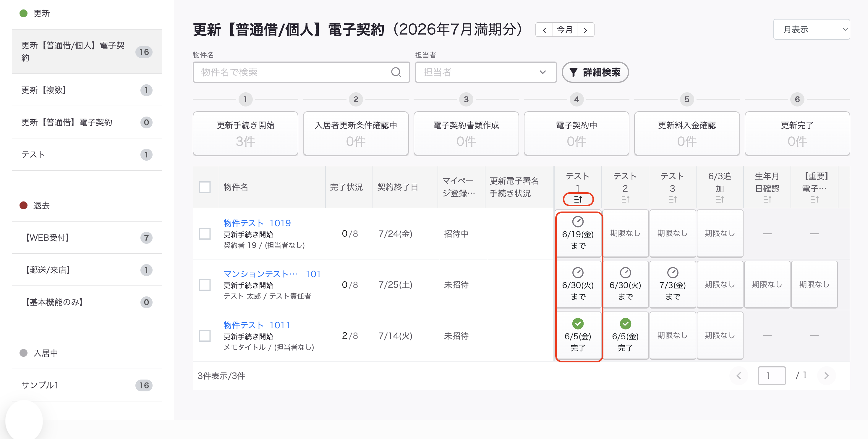
Task: Click the search magnifier icon in 物件名 field
Action: 396,72
